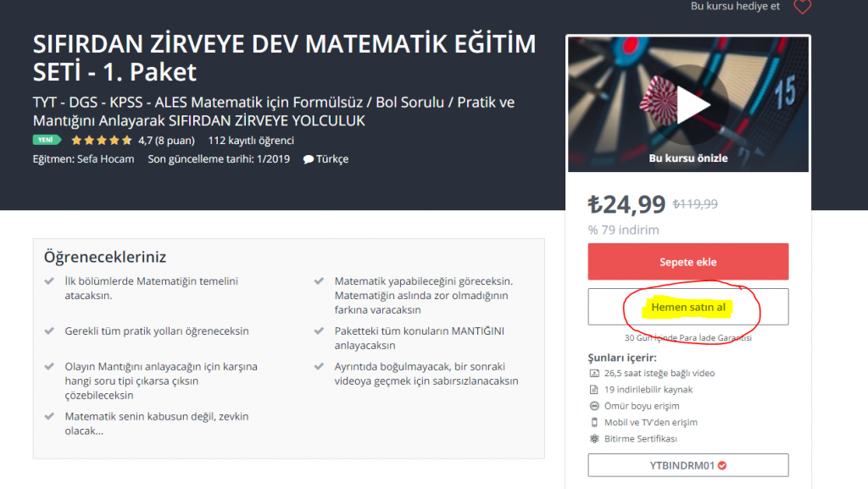
Task: Click the red check on coupon YTBINDRM01
Action: tap(722, 466)
